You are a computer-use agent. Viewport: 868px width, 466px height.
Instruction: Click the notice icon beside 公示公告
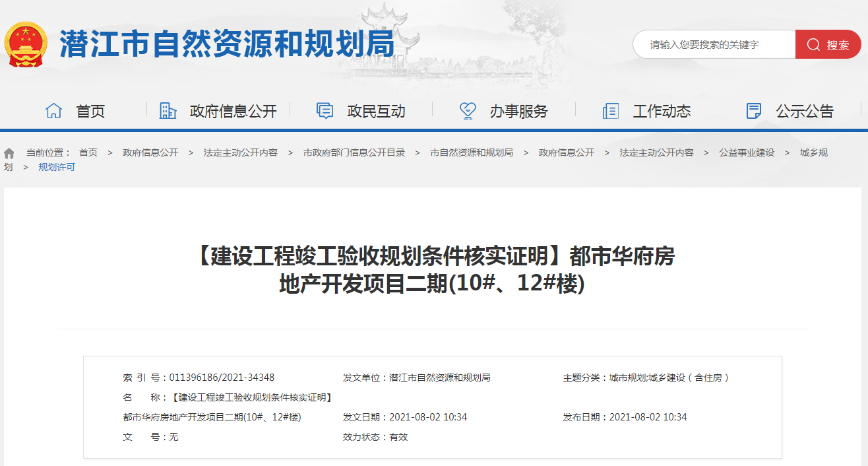pos(754,111)
